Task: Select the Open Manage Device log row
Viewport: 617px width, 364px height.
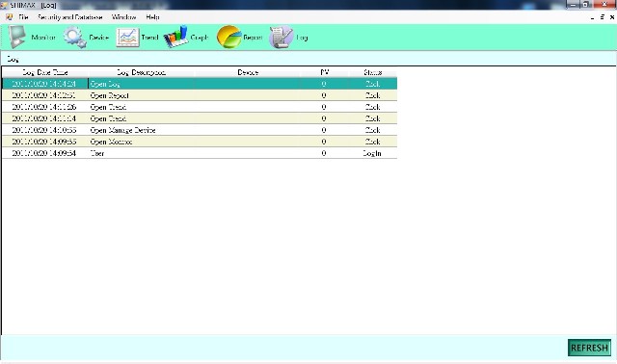Action: coord(200,130)
